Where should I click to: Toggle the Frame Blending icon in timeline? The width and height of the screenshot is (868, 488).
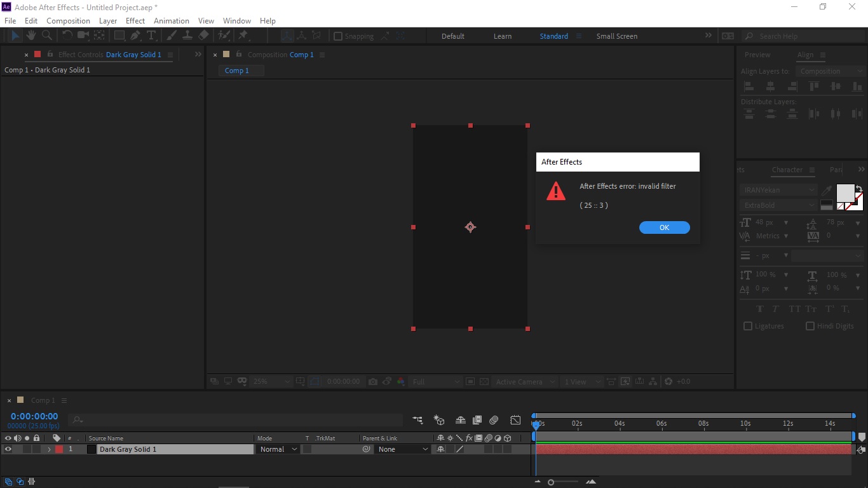coord(477,420)
